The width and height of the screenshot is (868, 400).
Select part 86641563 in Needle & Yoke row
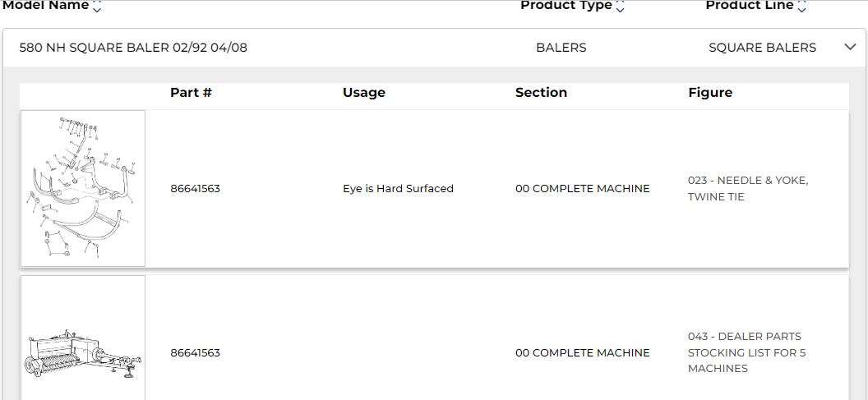tap(195, 188)
